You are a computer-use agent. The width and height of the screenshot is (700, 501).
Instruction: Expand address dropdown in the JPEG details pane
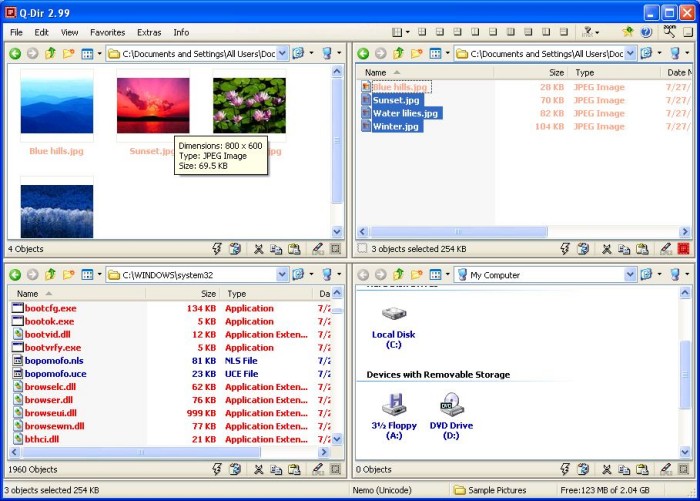coord(630,54)
